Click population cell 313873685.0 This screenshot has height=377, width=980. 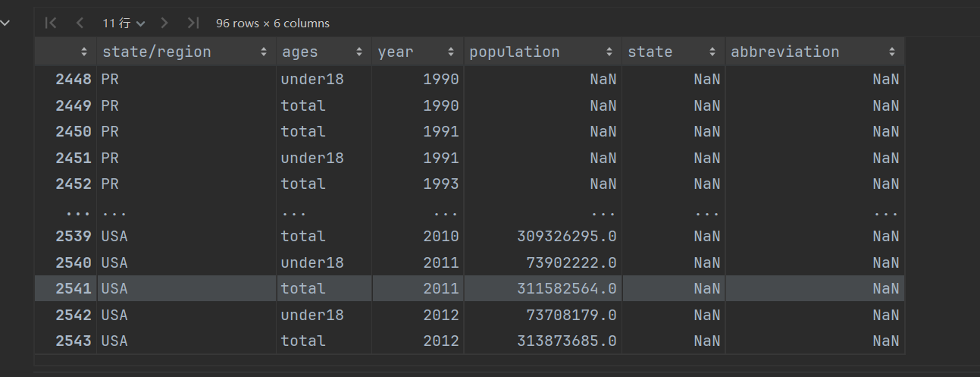point(567,341)
